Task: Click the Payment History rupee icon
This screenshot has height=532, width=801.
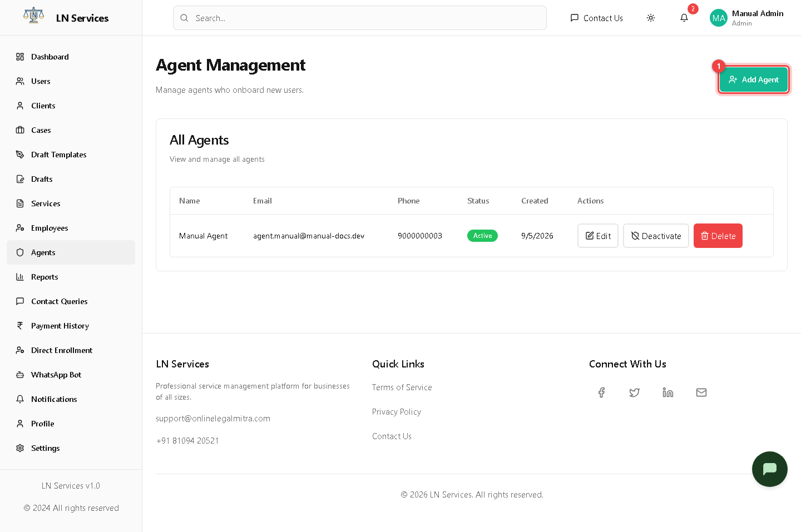Action: 20,326
